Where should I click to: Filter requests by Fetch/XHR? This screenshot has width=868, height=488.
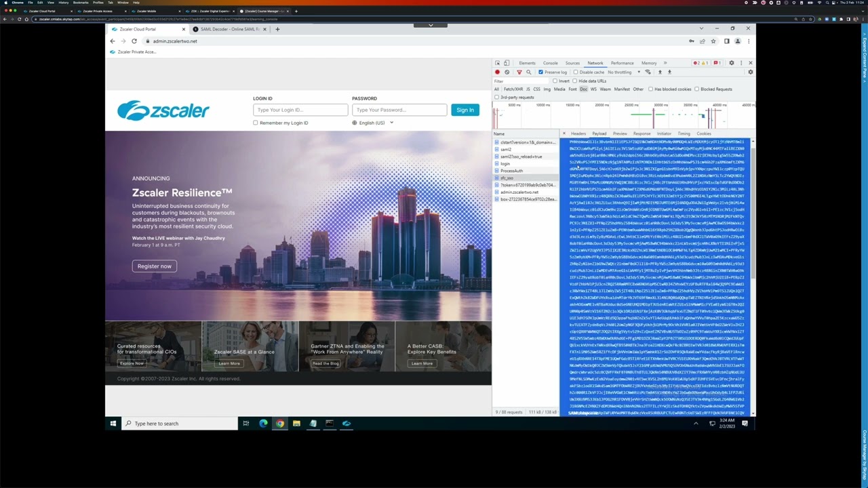513,89
